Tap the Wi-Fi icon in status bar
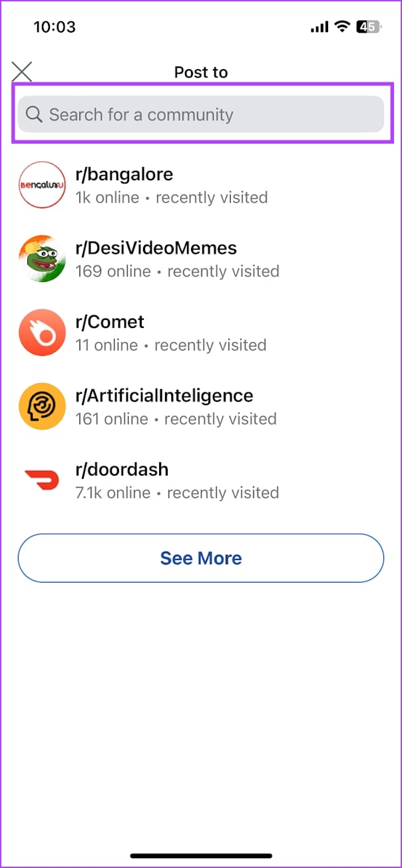 [x=342, y=27]
